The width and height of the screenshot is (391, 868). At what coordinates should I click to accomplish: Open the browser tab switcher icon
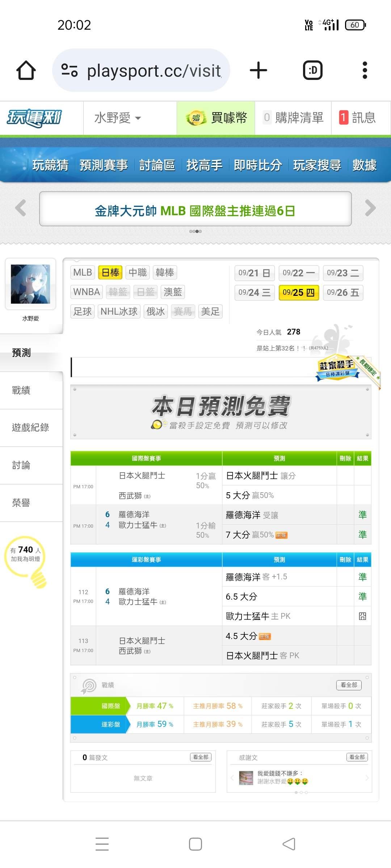coord(313,70)
